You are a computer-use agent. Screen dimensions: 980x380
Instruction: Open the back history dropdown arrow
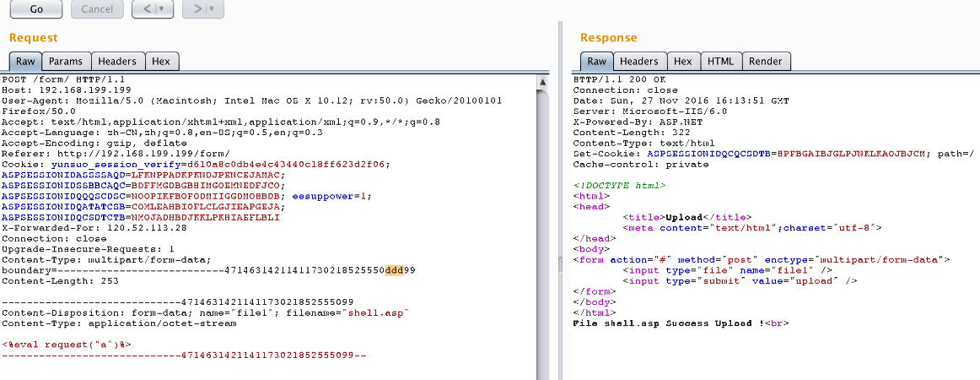click(163, 8)
